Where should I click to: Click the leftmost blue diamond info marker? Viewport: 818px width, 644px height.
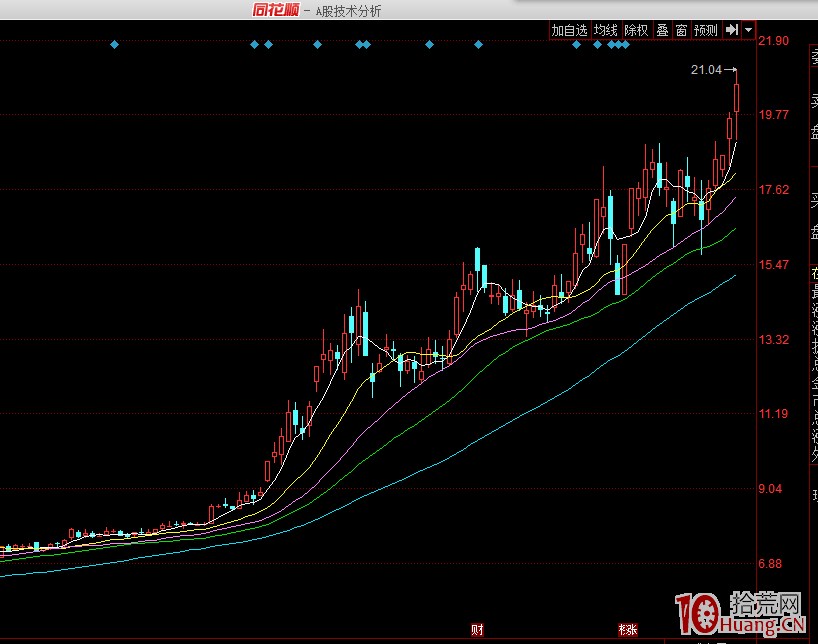click(115, 45)
